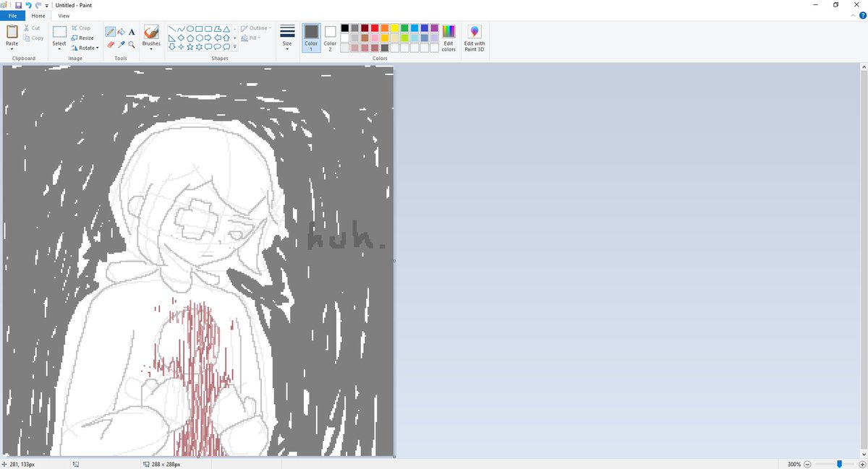Open the Rotate dropdown menu

[x=86, y=48]
